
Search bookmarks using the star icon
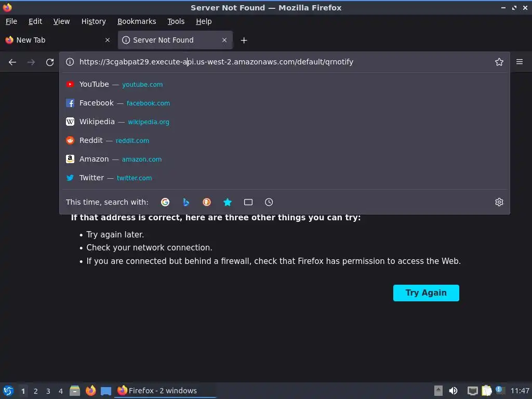(x=228, y=202)
